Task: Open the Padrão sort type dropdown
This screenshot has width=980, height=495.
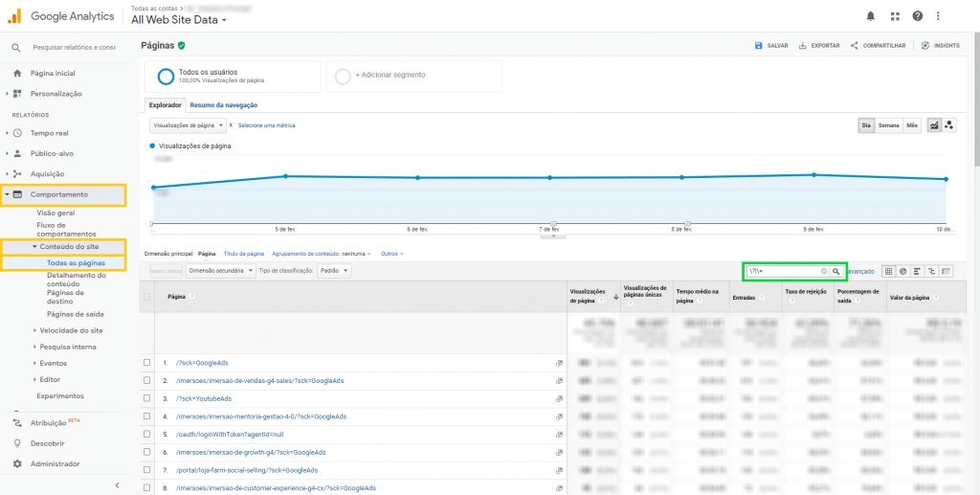Action: tap(334, 271)
